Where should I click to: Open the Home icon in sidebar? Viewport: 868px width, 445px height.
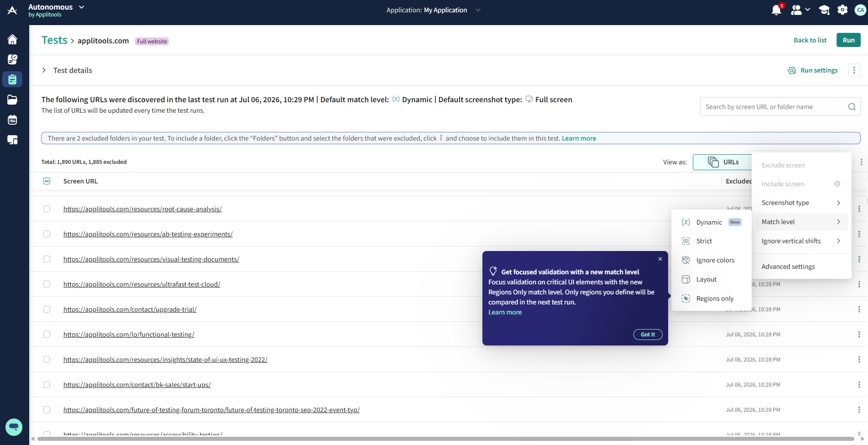tap(12, 39)
